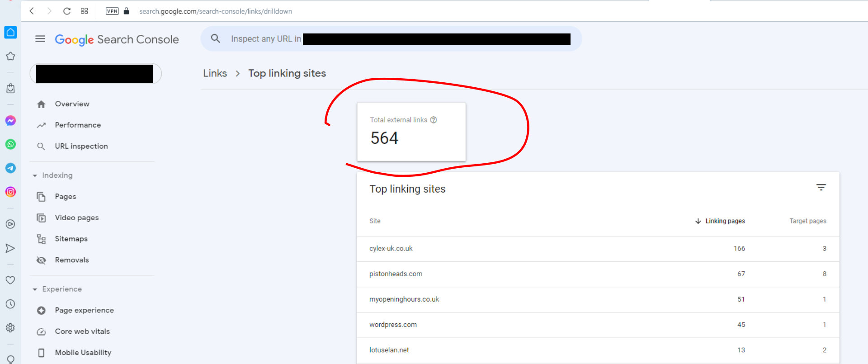Open the hamburger main menu
Screen dimensions: 868x364
click(x=40, y=39)
